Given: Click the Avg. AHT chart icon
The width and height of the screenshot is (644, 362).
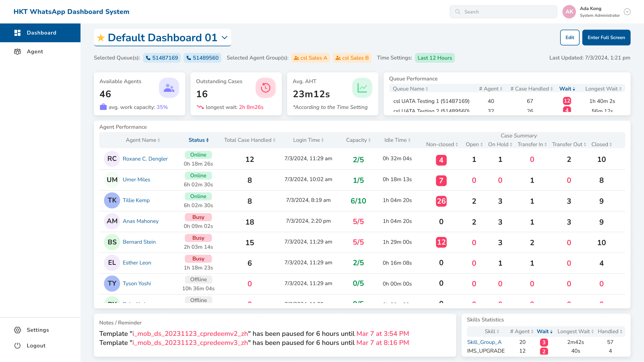Looking at the screenshot, I should (x=362, y=88).
